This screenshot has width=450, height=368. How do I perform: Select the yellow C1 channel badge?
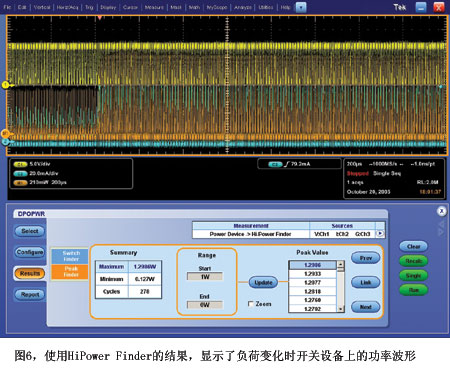[x=21, y=164]
